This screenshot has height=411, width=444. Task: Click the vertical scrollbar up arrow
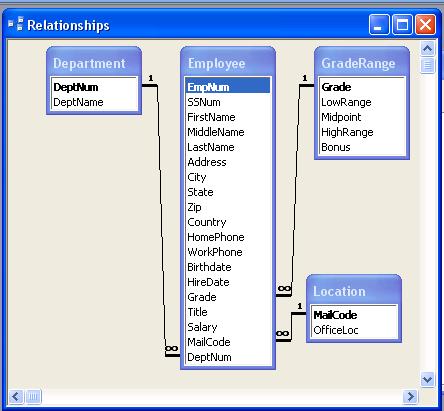pyautogui.click(x=427, y=49)
